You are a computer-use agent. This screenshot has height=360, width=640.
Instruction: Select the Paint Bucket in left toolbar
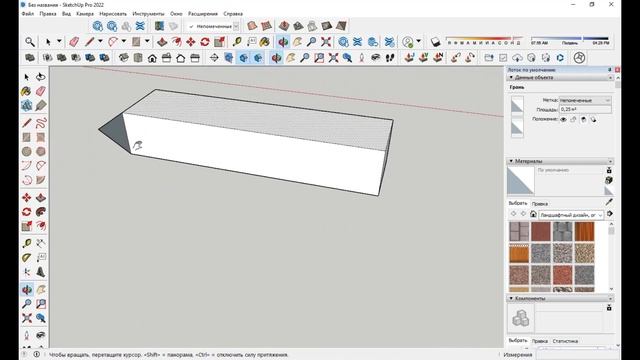[27, 91]
